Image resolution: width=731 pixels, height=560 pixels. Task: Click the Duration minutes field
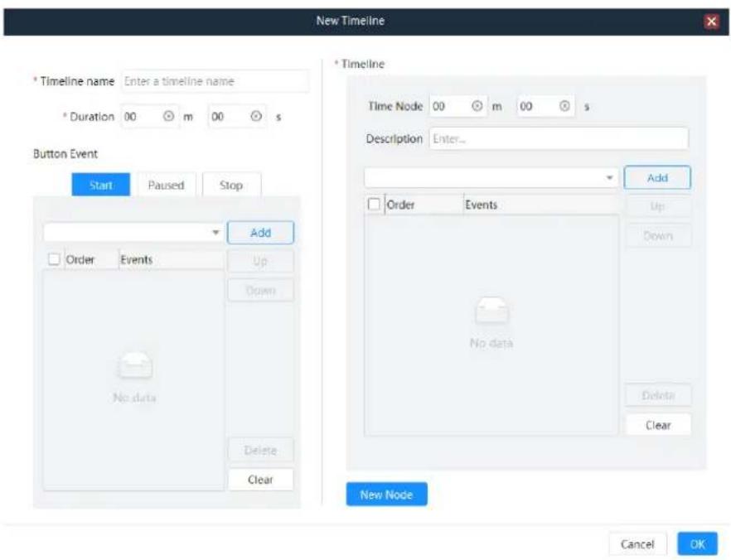(149, 116)
